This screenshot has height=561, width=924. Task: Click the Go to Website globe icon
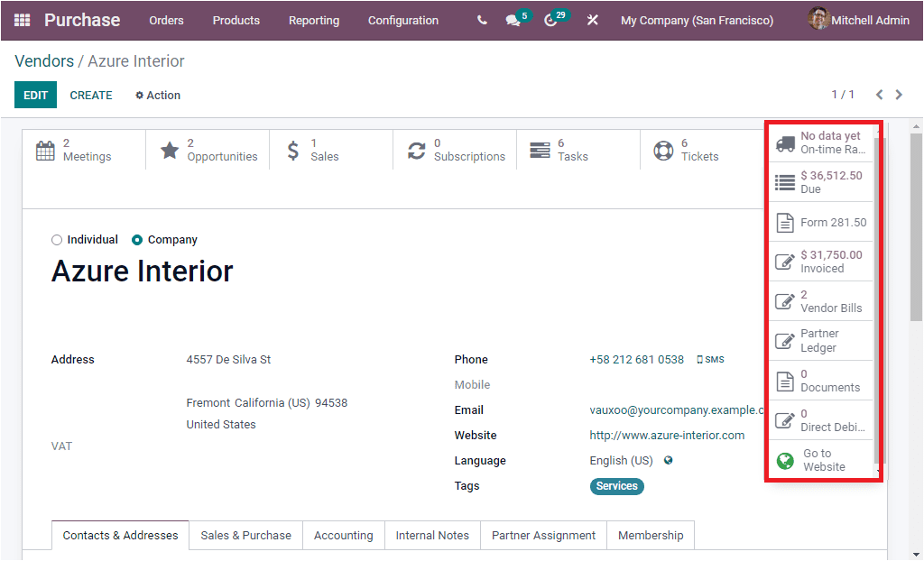[783, 460]
